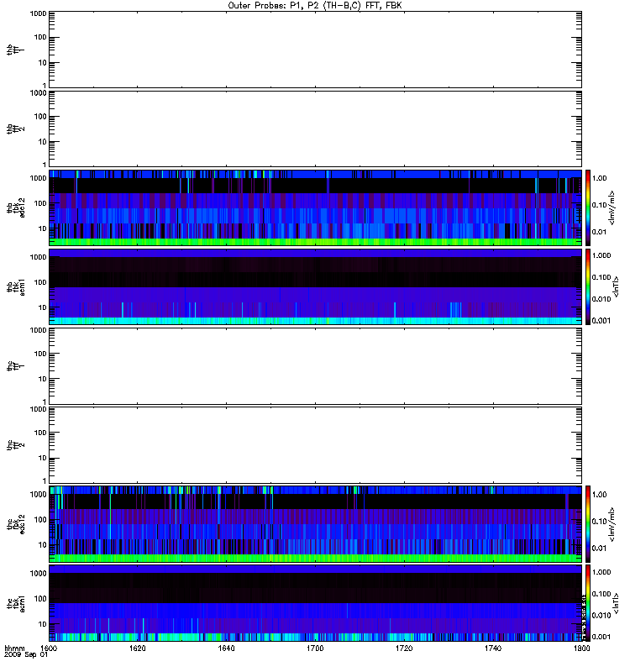
Task: Select the 1700 time axis label
Action: 315,648
